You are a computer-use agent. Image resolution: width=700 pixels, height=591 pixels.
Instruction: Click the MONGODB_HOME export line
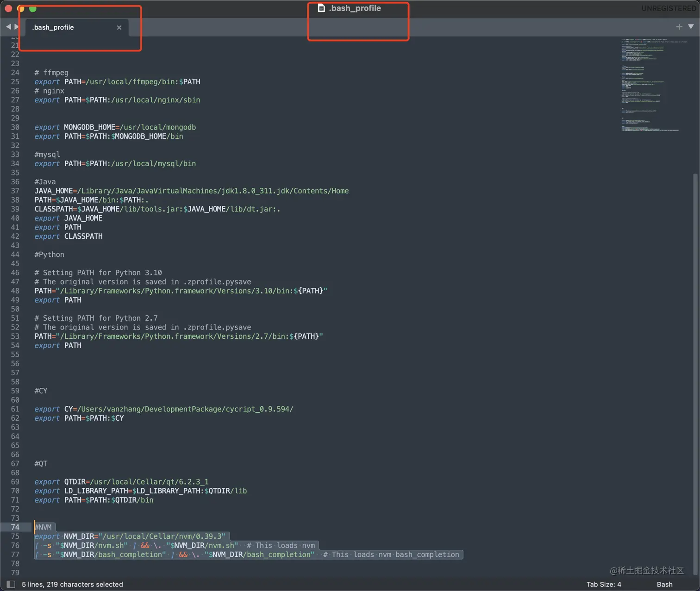pos(115,127)
